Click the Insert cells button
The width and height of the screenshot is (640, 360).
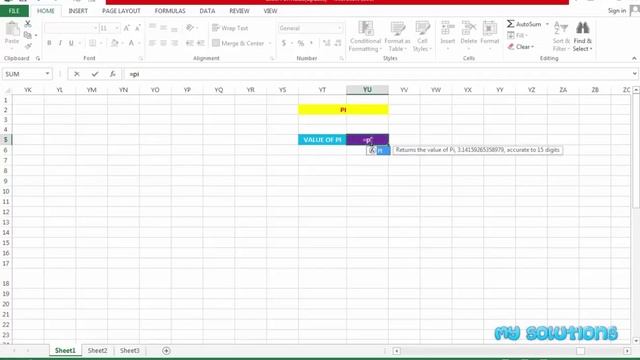[x=448, y=36]
